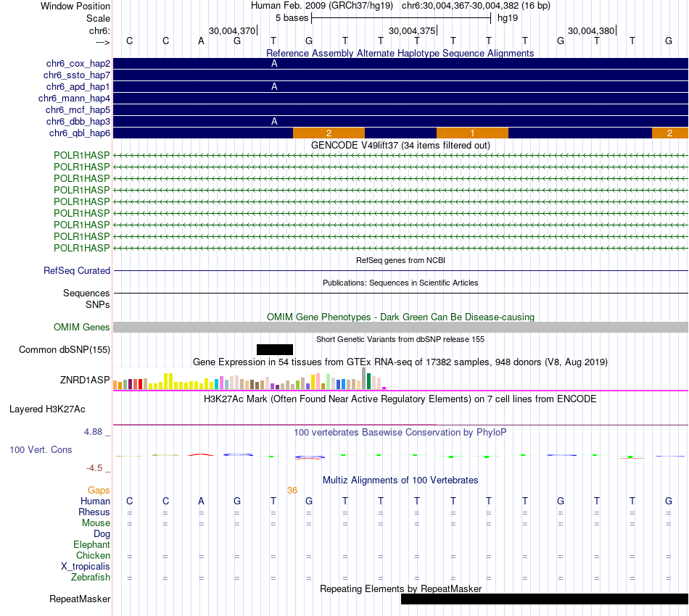Click the 'A' mismatch in chr6_cox_hap2 row
689x616 pixels.
pyautogui.click(x=274, y=64)
